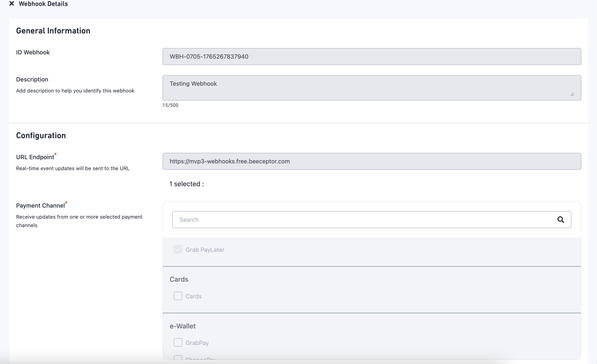Close the Webhook Details panel
597x364 pixels.
11,4
